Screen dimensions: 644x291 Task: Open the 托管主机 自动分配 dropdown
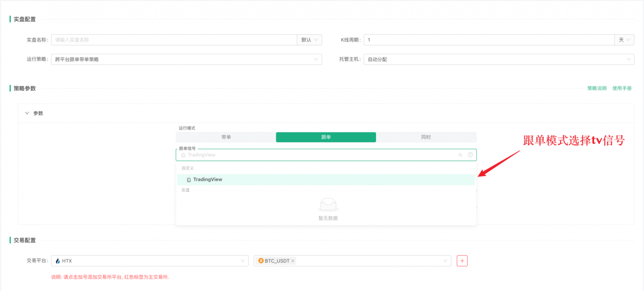point(498,59)
